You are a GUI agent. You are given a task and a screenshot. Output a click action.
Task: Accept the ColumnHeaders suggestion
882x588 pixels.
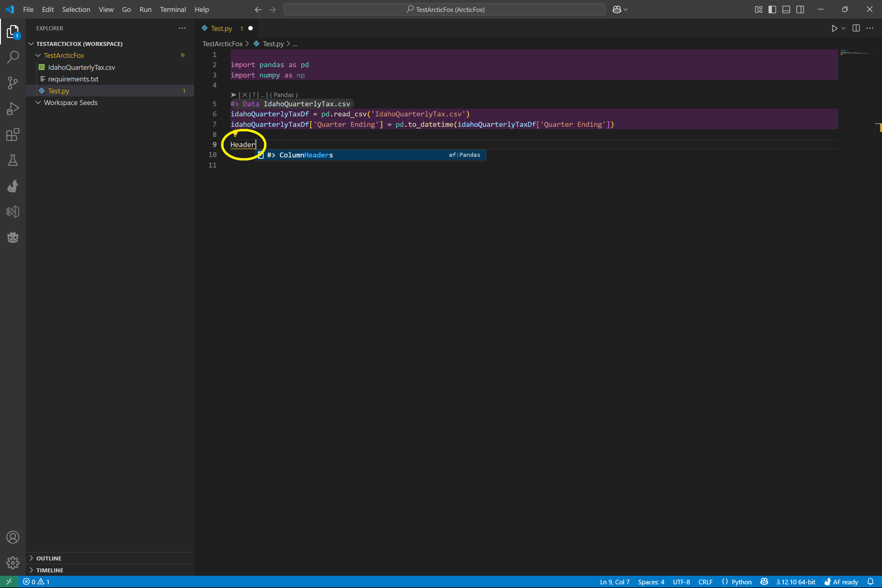click(x=371, y=155)
